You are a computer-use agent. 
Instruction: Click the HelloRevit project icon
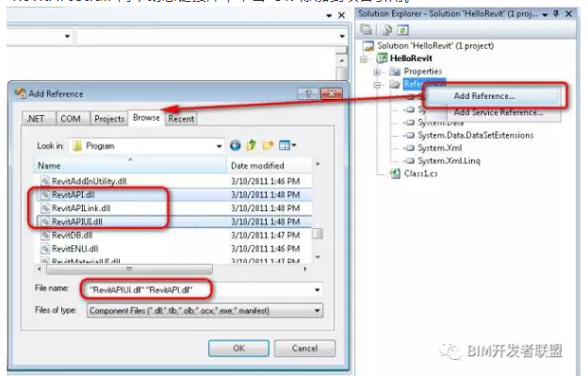tap(383, 58)
